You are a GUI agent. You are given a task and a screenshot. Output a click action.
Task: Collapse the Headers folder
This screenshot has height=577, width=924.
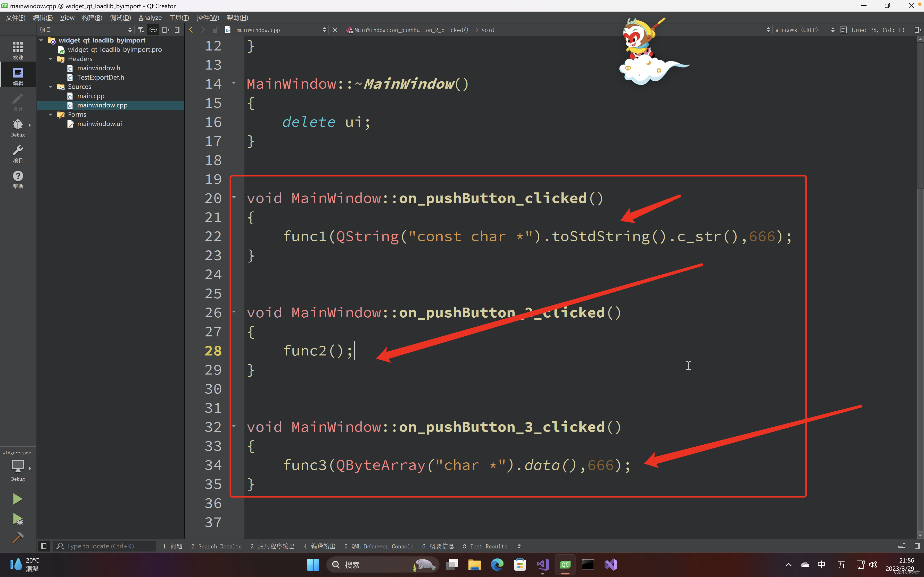click(50, 59)
